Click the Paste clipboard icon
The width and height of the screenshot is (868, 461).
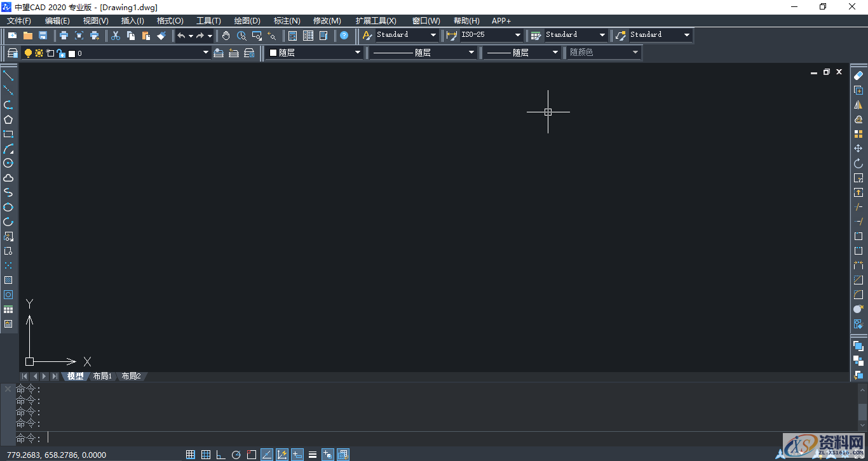pos(146,36)
